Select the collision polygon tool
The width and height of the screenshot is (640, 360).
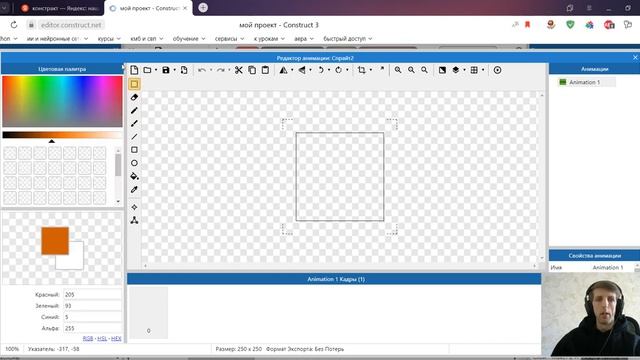point(134,220)
